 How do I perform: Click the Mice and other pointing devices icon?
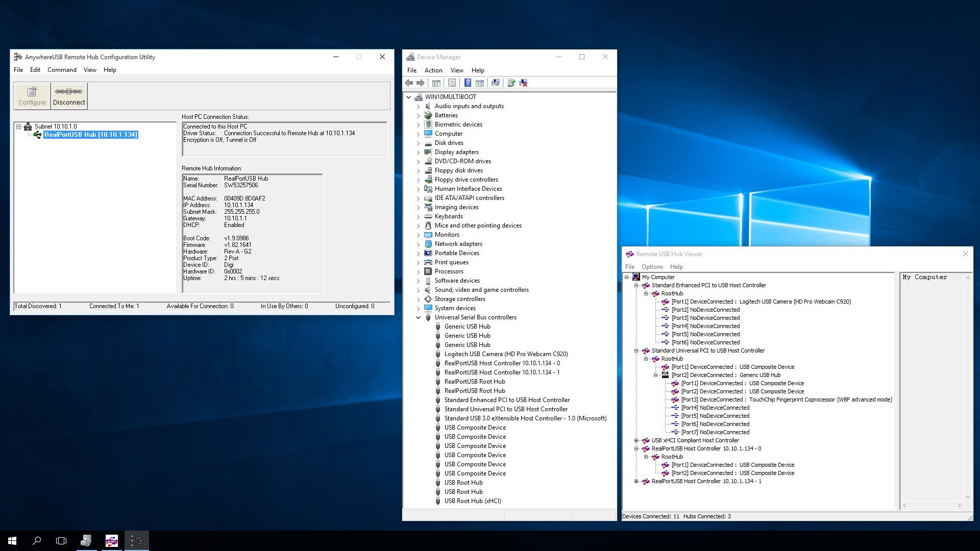(x=428, y=226)
